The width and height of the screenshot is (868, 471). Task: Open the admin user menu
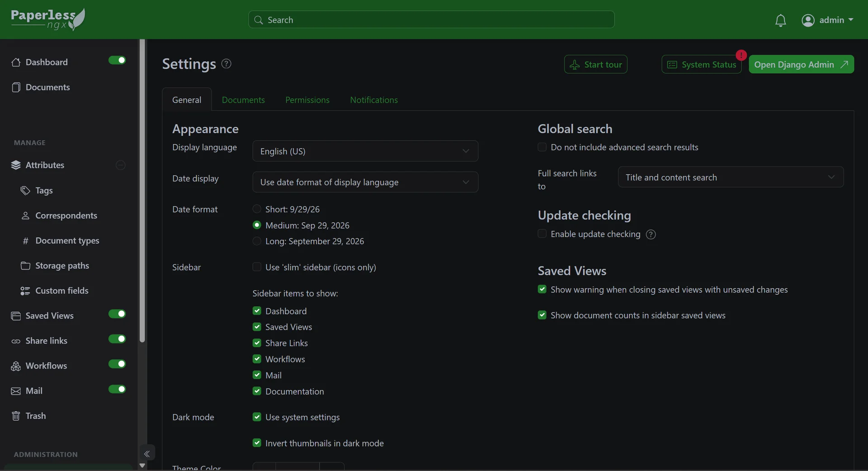point(827,20)
